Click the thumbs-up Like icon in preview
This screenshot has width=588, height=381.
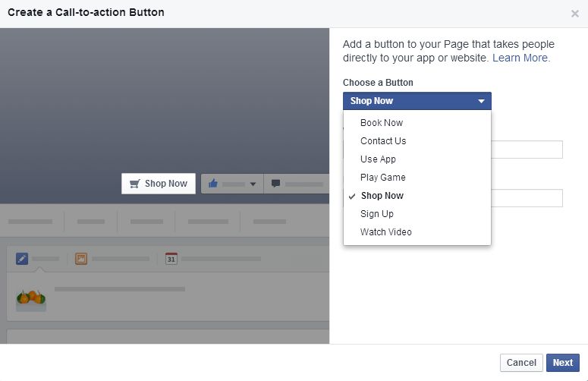(213, 184)
